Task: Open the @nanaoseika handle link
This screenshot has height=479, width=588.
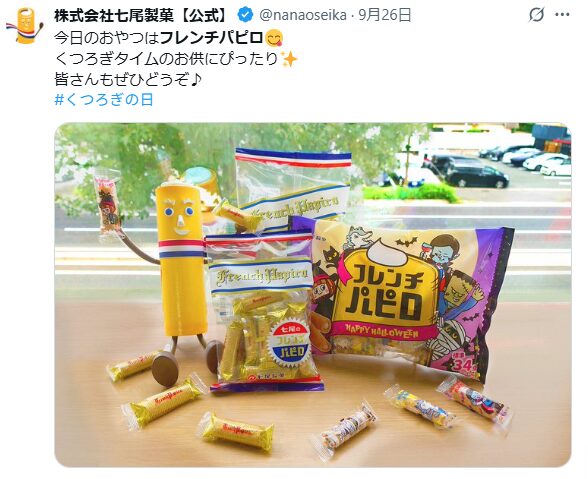Action: 303,15
